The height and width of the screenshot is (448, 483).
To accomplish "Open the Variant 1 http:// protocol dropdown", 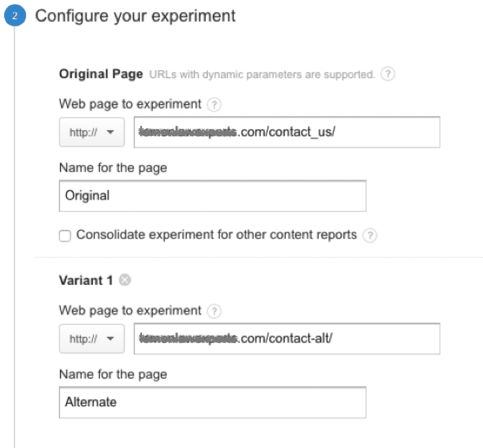I will pos(92,339).
